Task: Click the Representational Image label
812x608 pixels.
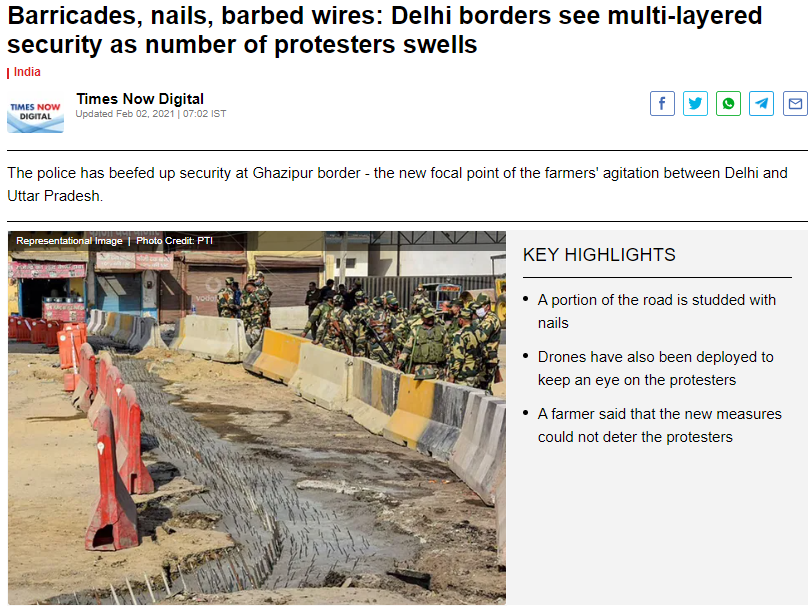Action: pos(69,240)
